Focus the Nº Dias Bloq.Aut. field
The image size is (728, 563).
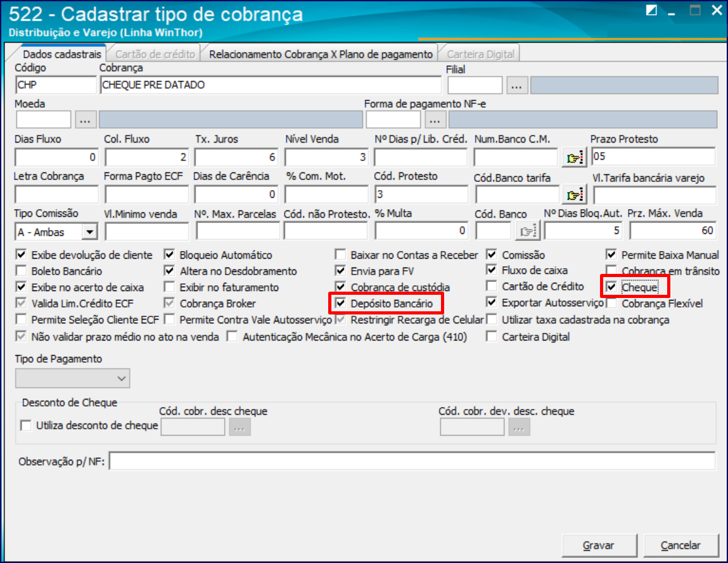pos(583,231)
